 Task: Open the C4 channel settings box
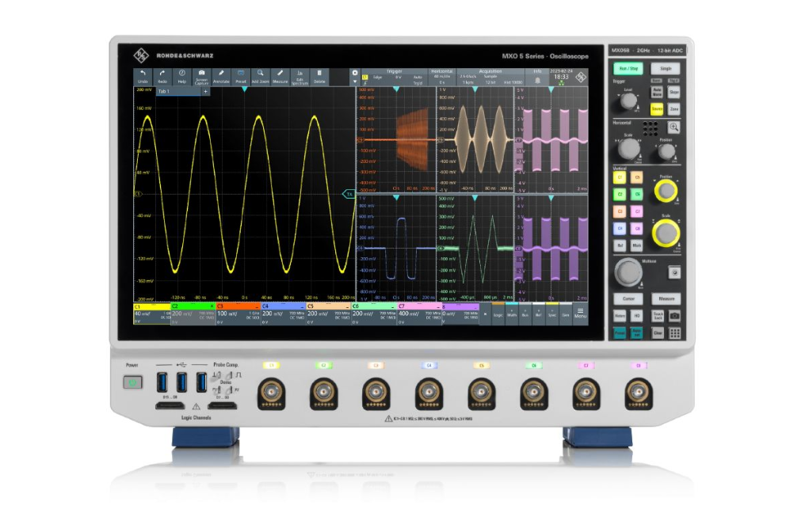click(283, 313)
